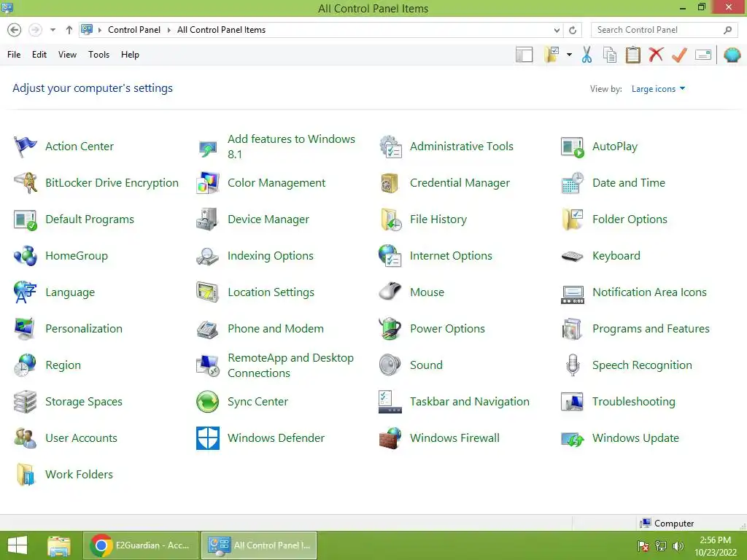Click the red X Delete toolbar icon
The width and height of the screenshot is (747, 560).
[x=656, y=55]
